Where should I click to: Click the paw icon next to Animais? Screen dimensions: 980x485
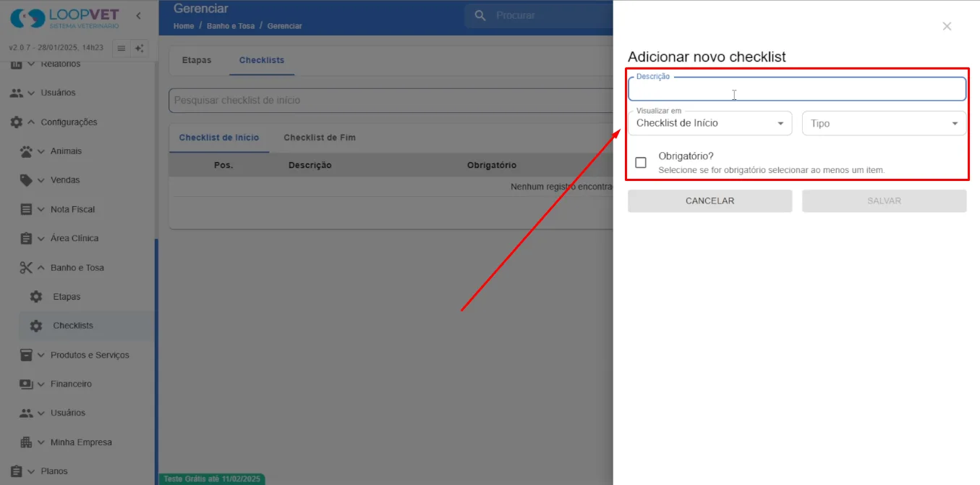tap(26, 151)
